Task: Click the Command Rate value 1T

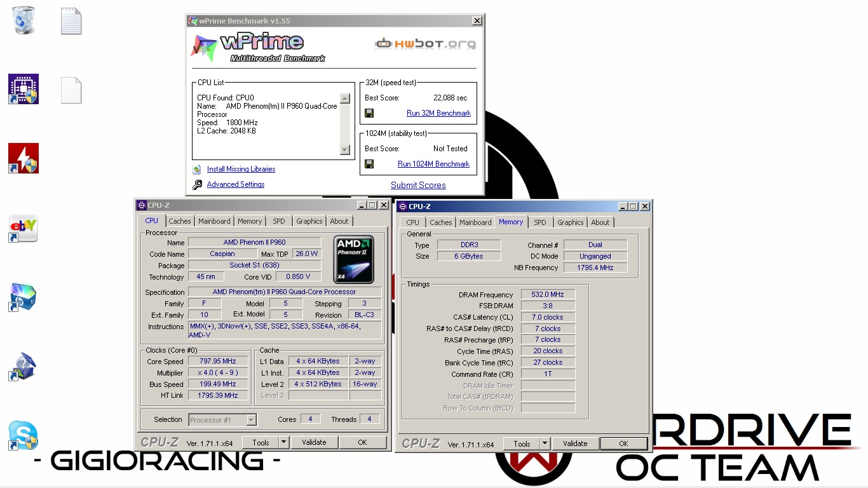Action: [x=548, y=374]
